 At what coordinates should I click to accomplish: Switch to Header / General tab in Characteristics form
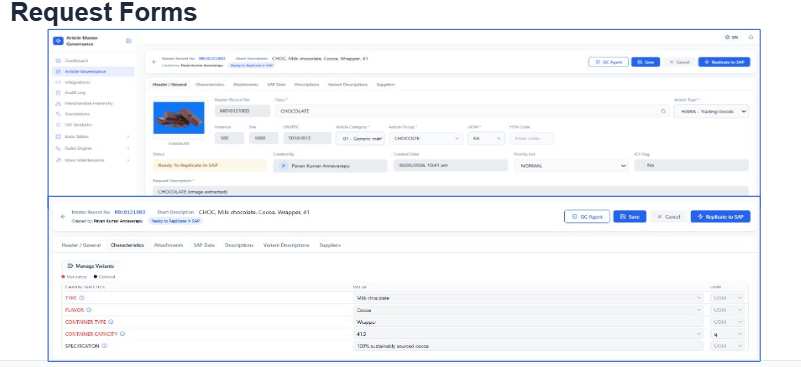pyautogui.click(x=81, y=245)
